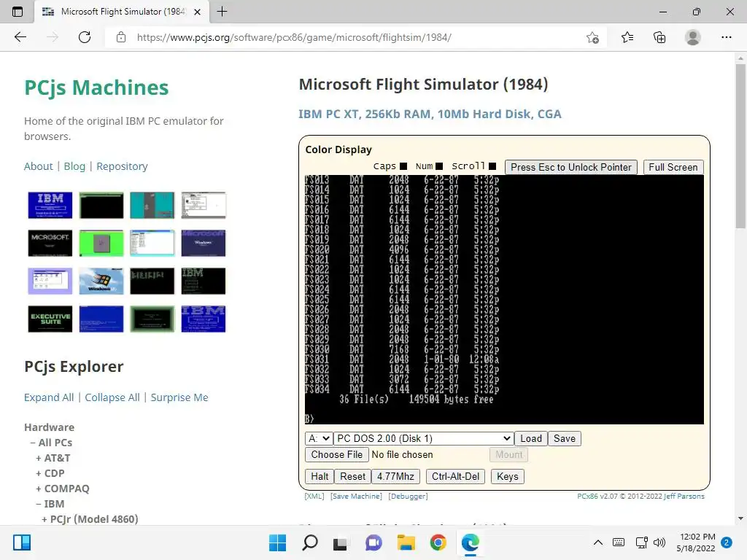
Task: Collapse the IBM tree node
Action: (x=50, y=503)
